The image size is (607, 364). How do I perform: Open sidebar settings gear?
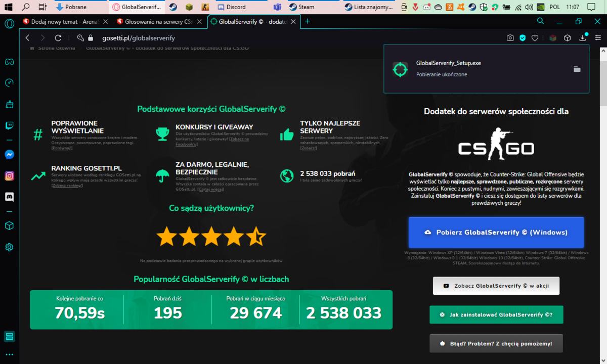pos(9,247)
